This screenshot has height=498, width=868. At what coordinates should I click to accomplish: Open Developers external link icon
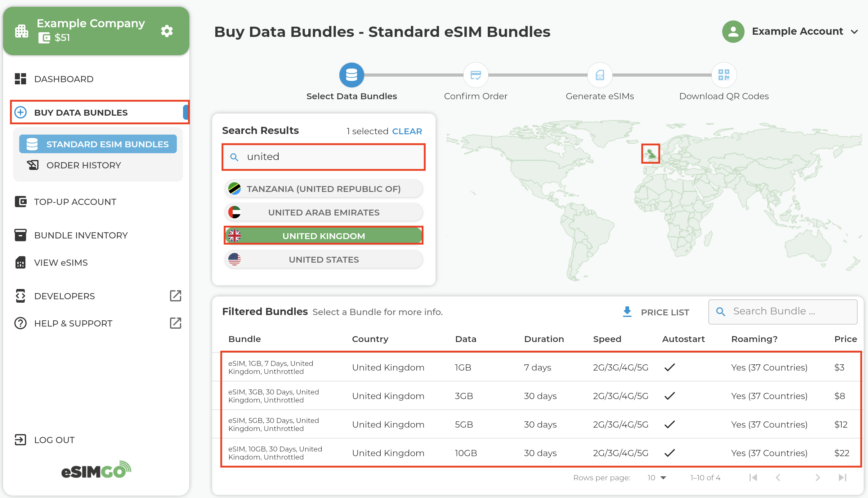tap(176, 296)
